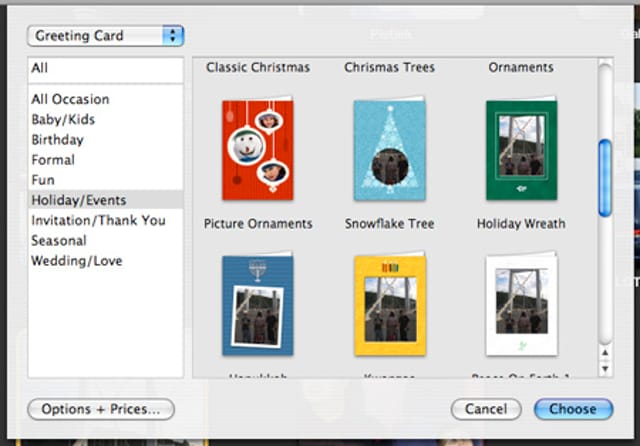
Task: Click the Ornaments label
Action: tap(521, 67)
